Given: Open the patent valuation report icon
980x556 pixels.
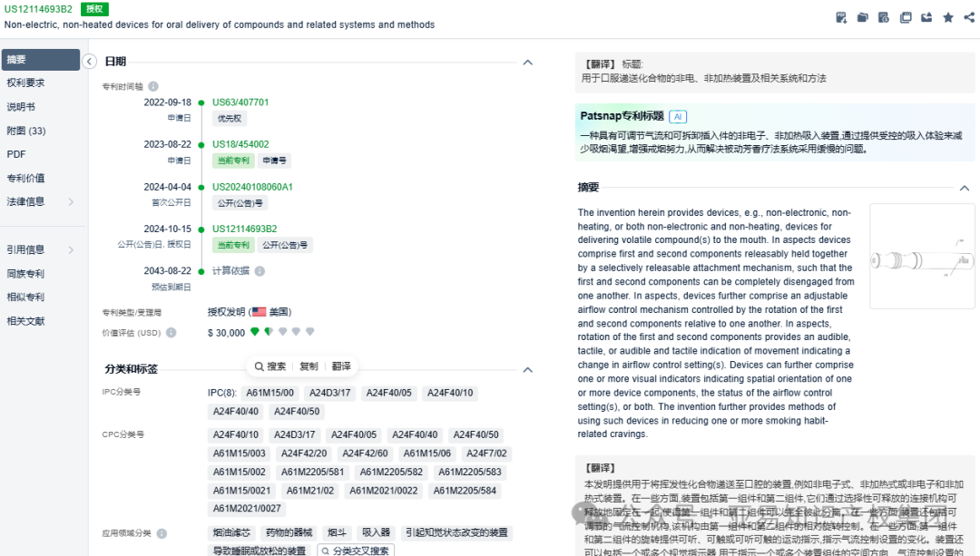Looking at the screenshot, I should tap(883, 16).
